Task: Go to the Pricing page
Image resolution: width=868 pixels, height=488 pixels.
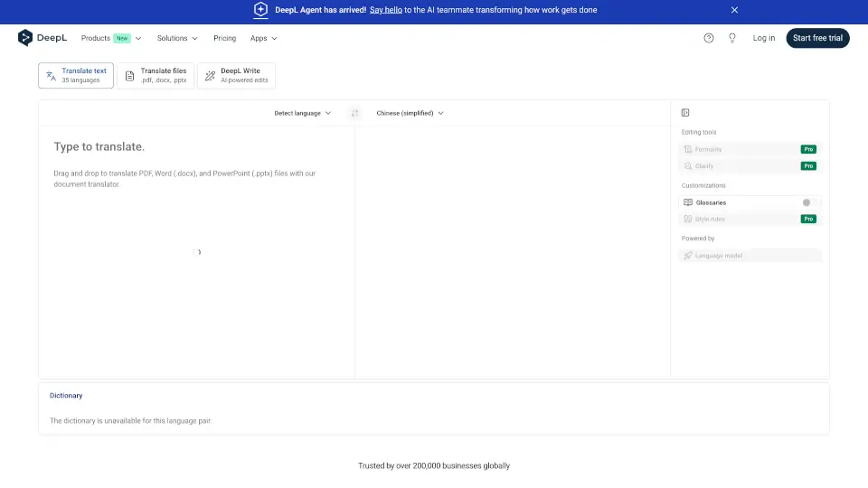Action: point(225,38)
